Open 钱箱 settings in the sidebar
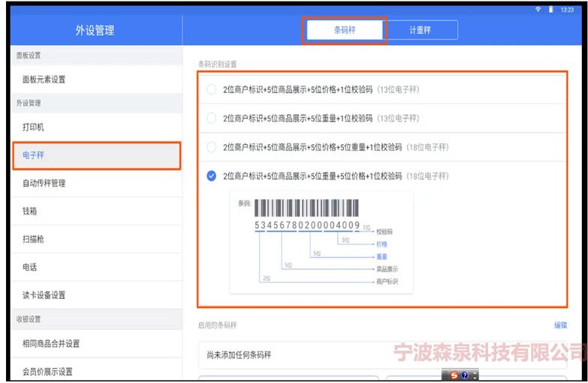This screenshot has width=588, height=383. [30, 212]
